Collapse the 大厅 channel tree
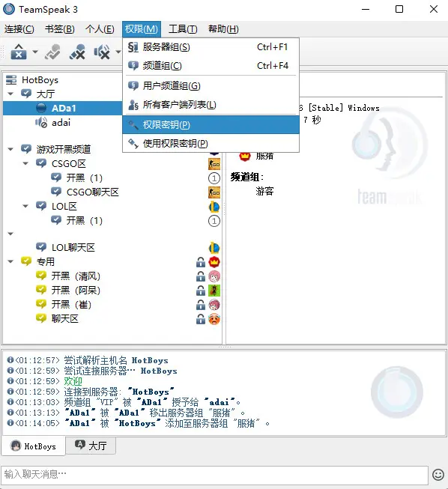This screenshot has height=489, width=448. click(10, 94)
